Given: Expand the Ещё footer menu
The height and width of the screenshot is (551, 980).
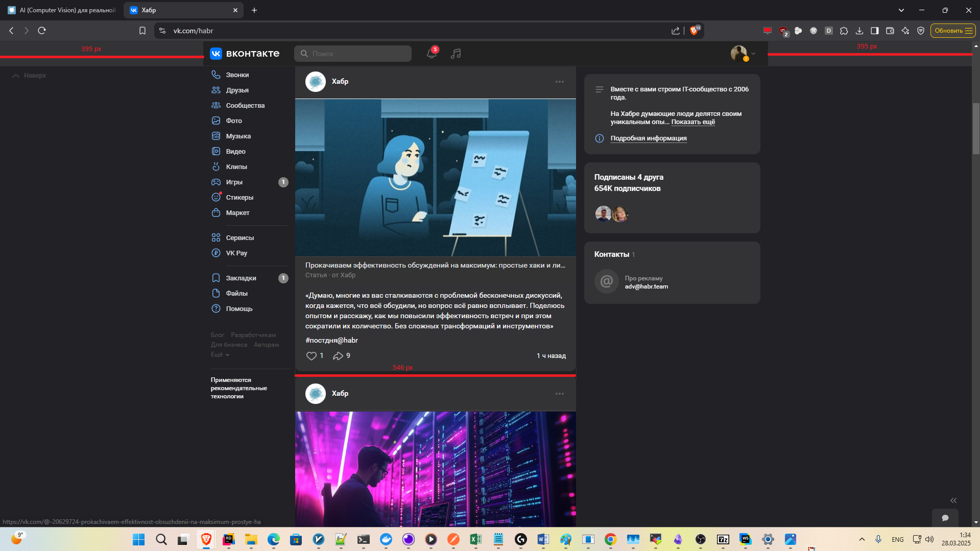Looking at the screenshot, I should (220, 354).
